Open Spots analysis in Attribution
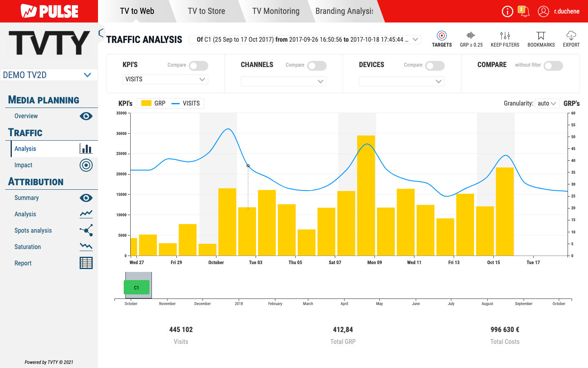Image resolution: width=588 pixels, height=368 pixels. 33,231
